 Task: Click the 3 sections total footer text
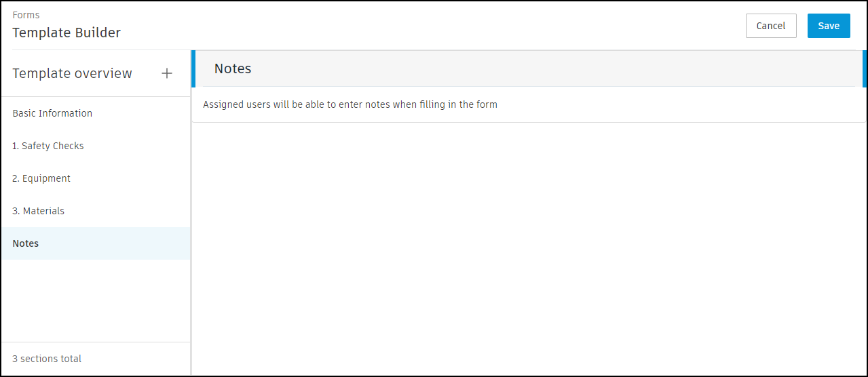coord(47,359)
